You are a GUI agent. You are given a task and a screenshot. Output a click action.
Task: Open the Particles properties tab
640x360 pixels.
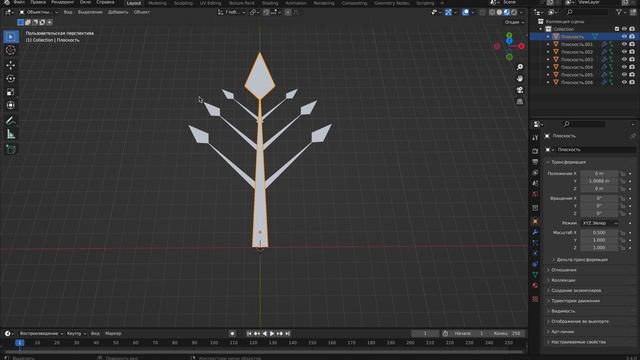(535, 243)
